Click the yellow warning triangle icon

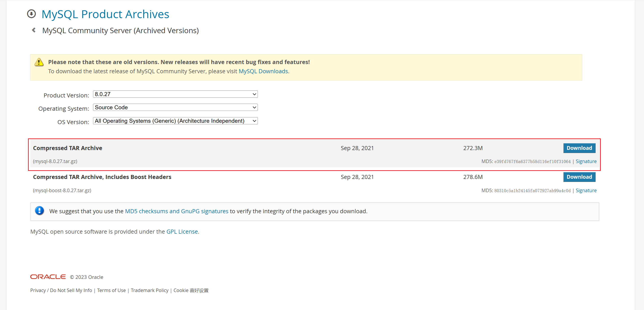click(x=39, y=62)
